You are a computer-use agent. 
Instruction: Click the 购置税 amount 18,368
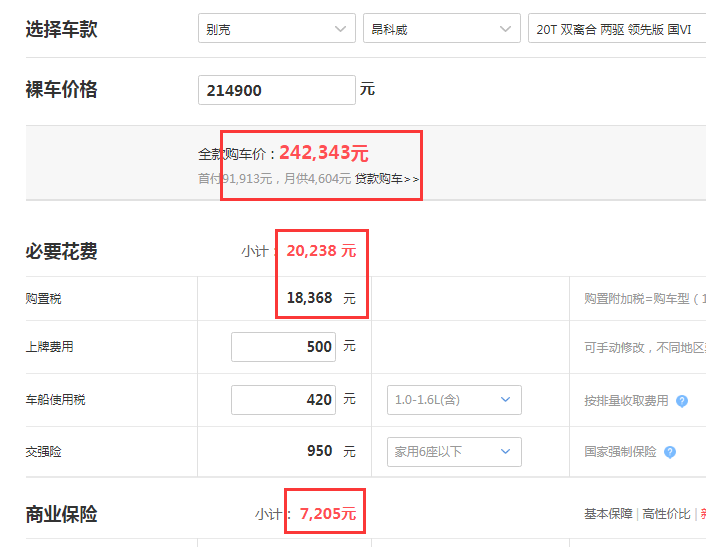pyautogui.click(x=309, y=298)
